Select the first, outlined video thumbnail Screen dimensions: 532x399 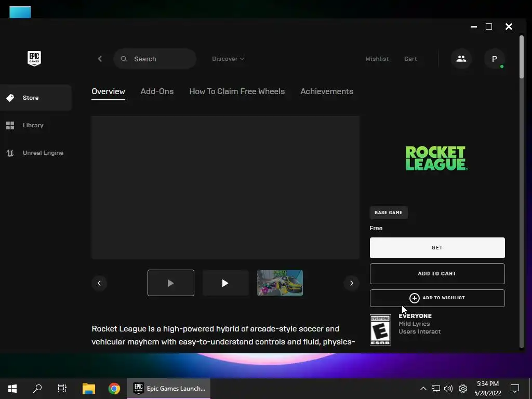coord(170,283)
